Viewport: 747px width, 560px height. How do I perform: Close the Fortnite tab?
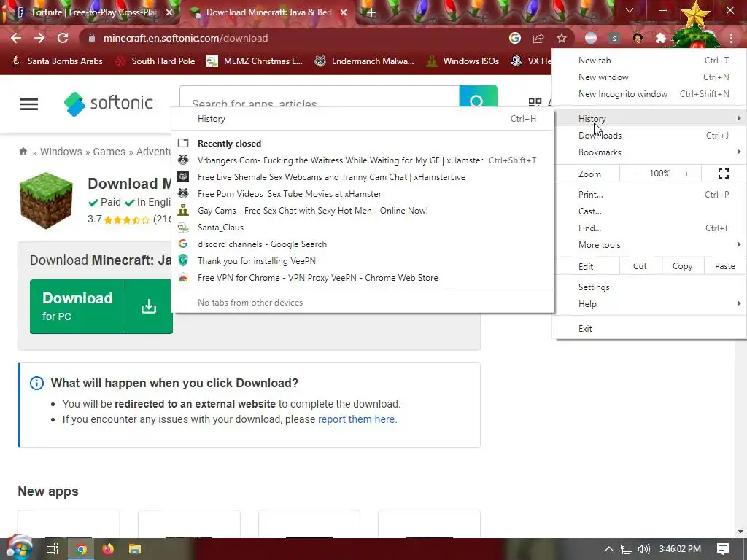click(169, 12)
